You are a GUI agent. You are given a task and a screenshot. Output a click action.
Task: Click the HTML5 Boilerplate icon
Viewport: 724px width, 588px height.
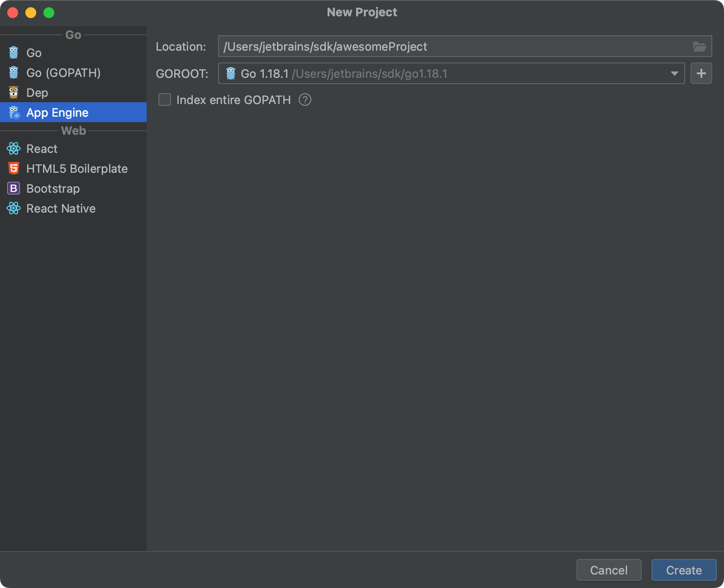click(x=14, y=168)
